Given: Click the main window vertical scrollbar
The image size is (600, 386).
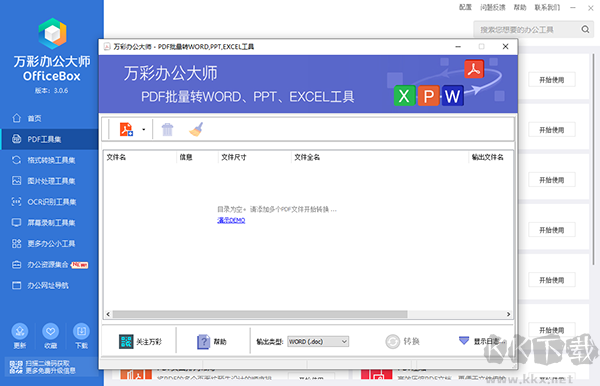Looking at the screenshot, I should pyautogui.click(x=593, y=159).
